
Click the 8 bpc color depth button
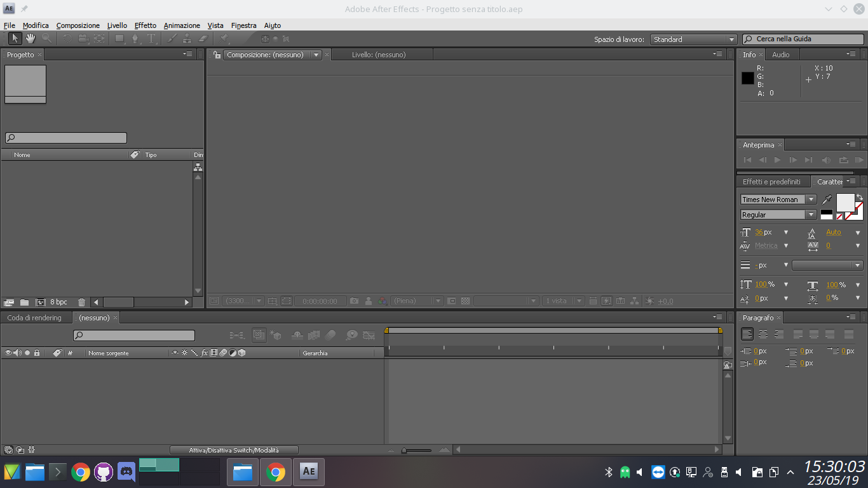coord(58,302)
